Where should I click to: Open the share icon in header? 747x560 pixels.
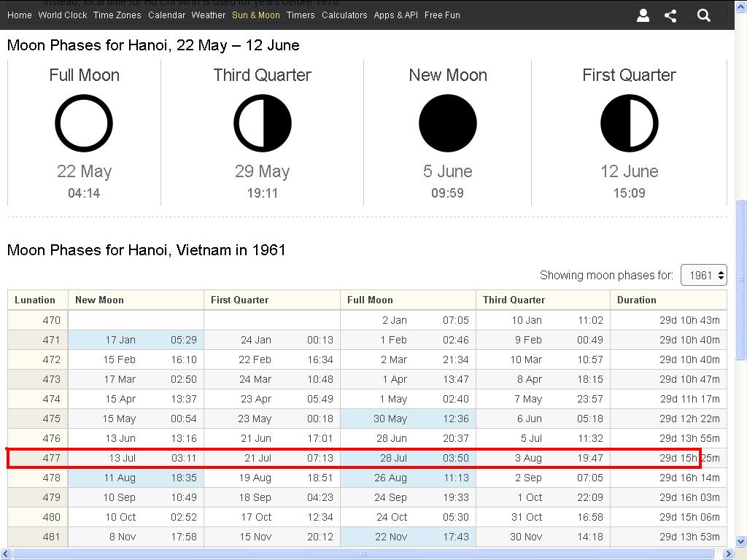coord(670,15)
